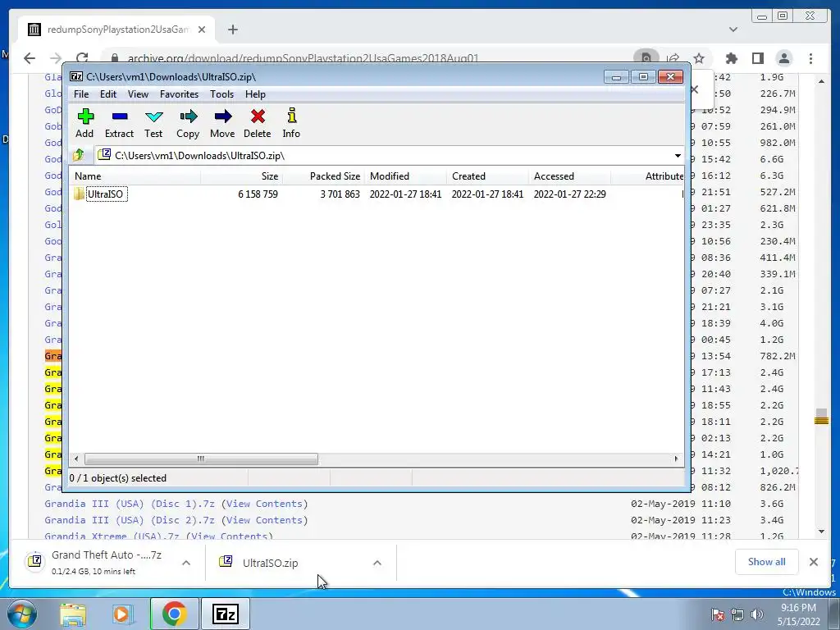
Task: Click the archive path address field
Action: tap(383, 155)
